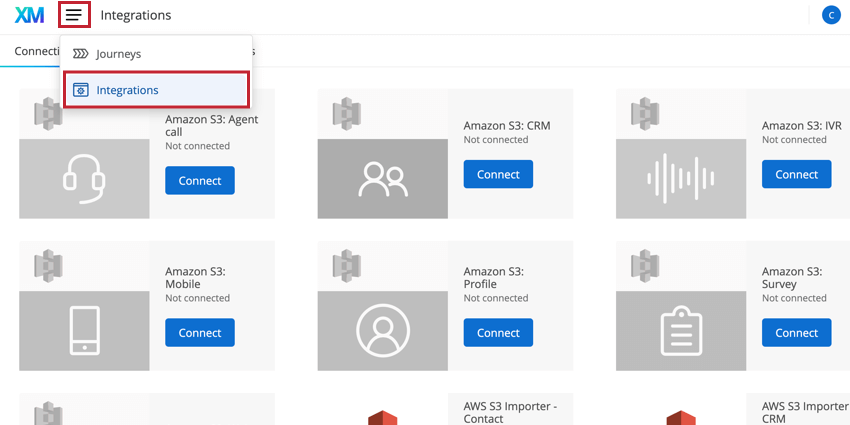Image resolution: width=850 pixels, height=425 pixels.
Task: Click the 'AWS S3 Importer - Contact' title
Action: 510,413
